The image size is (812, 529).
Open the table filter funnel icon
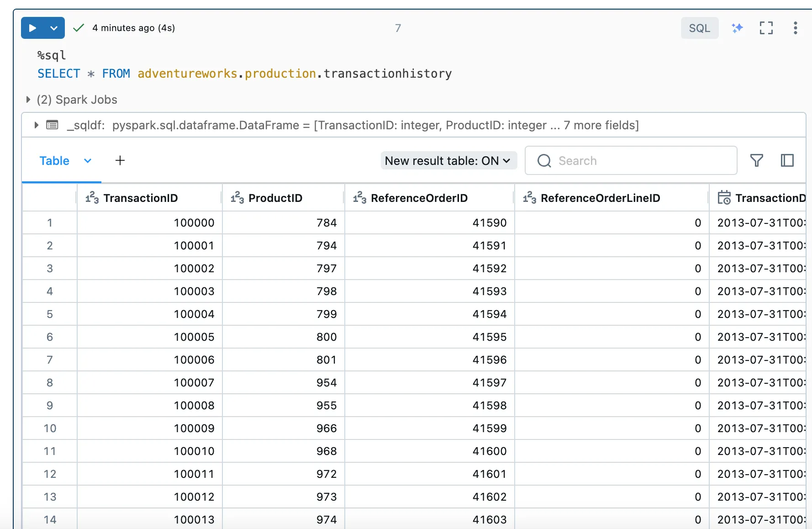[x=756, y=161]
